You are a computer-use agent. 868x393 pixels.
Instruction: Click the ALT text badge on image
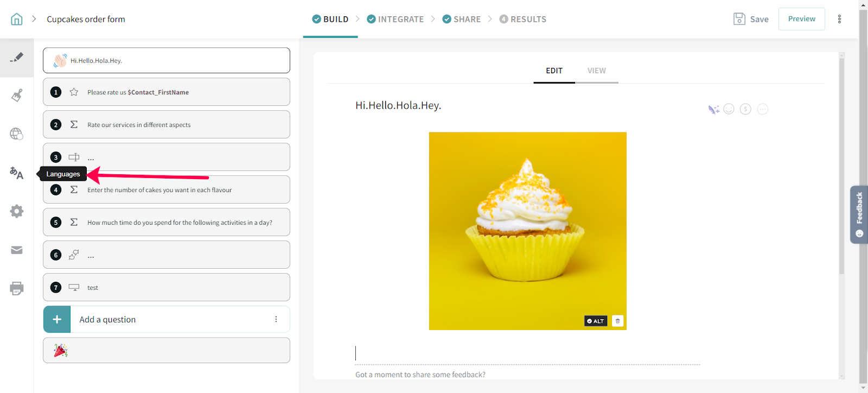(595, 321)
